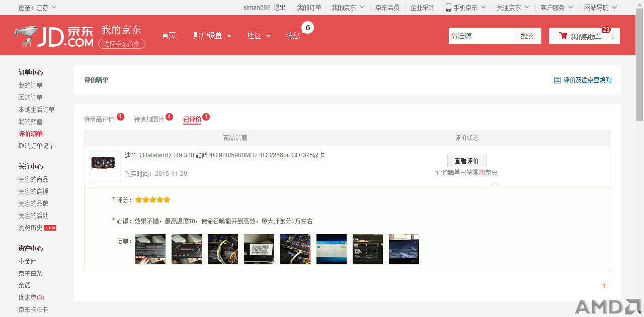Viewport: 644px width, 317px height.
Task: Open the message count badge 6
Action: click(307, 27)
